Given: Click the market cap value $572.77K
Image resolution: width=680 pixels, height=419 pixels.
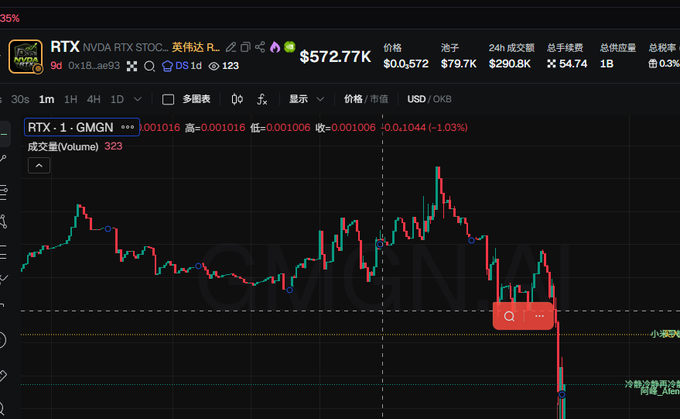Looking at the screenshot, I should [335, 56].
